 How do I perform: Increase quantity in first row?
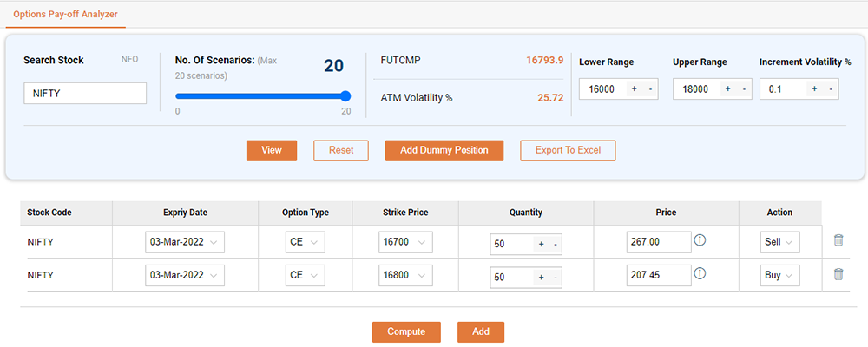(x=541, y=245)
